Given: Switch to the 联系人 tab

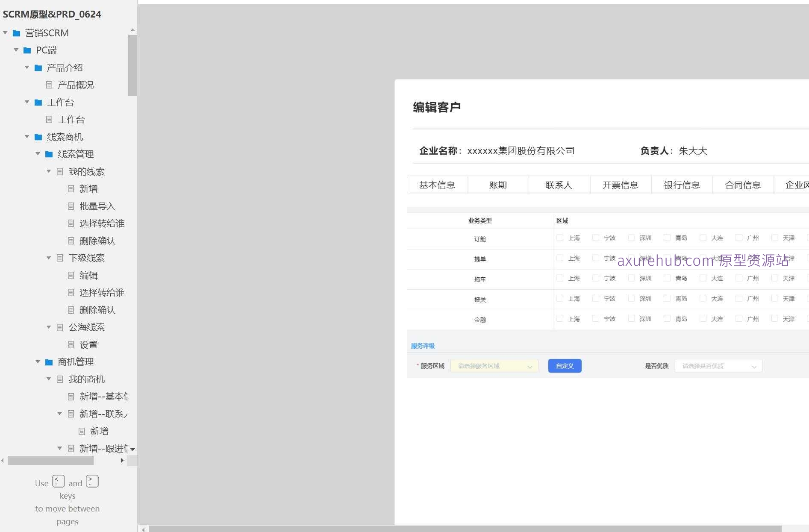Looking at the screenshot, I should click(559, 185).
